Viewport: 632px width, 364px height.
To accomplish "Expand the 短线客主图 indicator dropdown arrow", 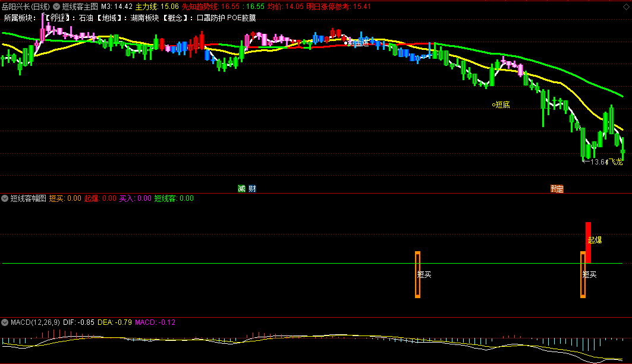I will click(x=57, y=7).
